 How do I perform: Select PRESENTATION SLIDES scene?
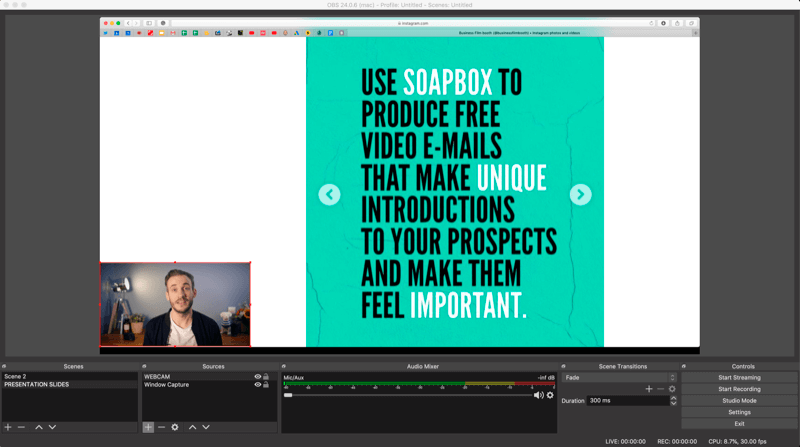(70, 385)
